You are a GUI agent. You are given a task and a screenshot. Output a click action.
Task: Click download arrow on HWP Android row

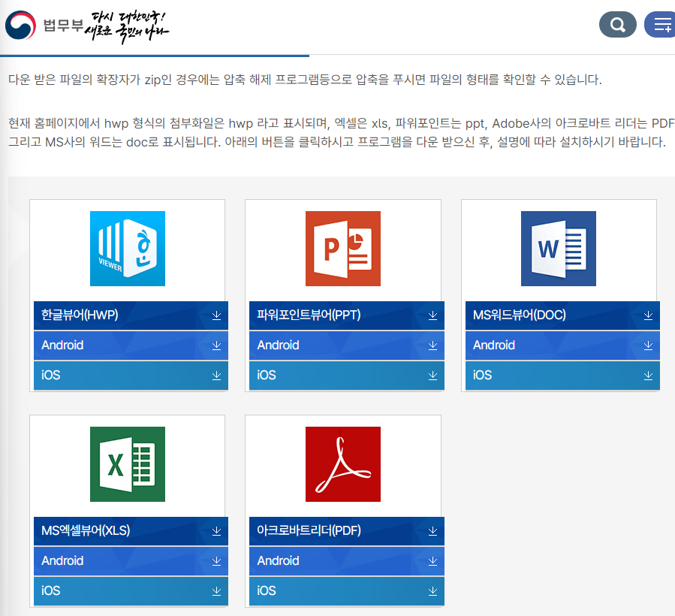[x=216, y=346]
